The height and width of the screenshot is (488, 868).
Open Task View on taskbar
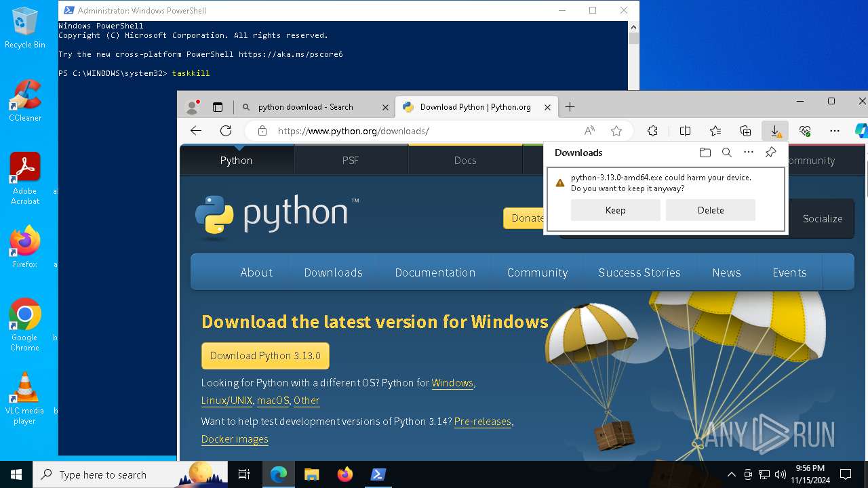point(244,474)
